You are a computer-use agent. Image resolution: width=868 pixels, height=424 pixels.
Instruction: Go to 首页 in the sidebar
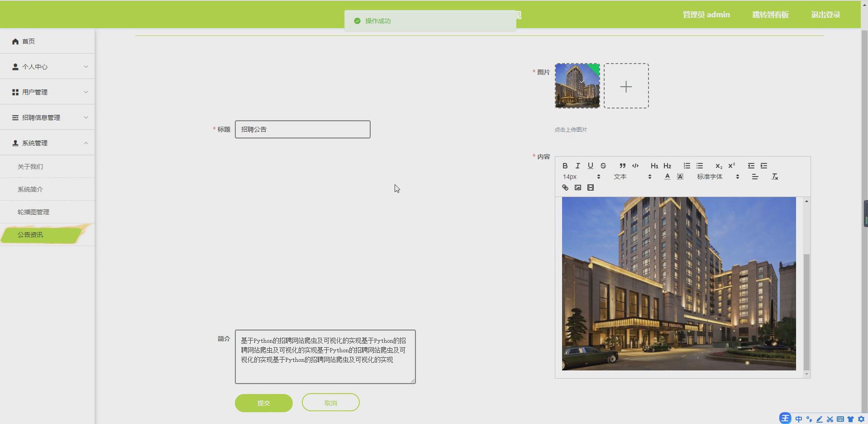[47, 41]
